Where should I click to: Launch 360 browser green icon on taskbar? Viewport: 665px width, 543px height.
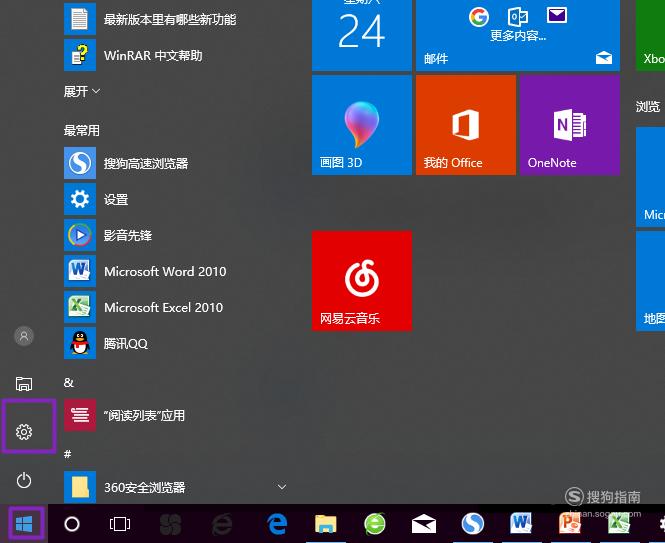[375, 523]
